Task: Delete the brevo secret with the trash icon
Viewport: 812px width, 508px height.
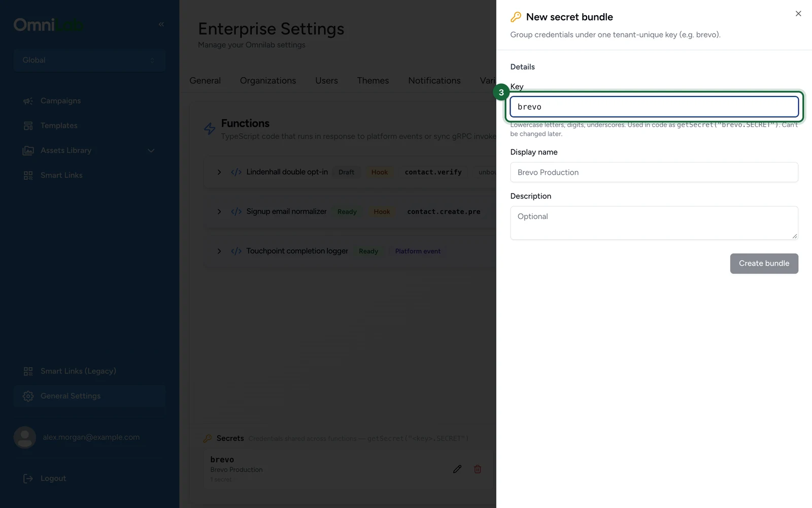Action: tap(478, 469)
